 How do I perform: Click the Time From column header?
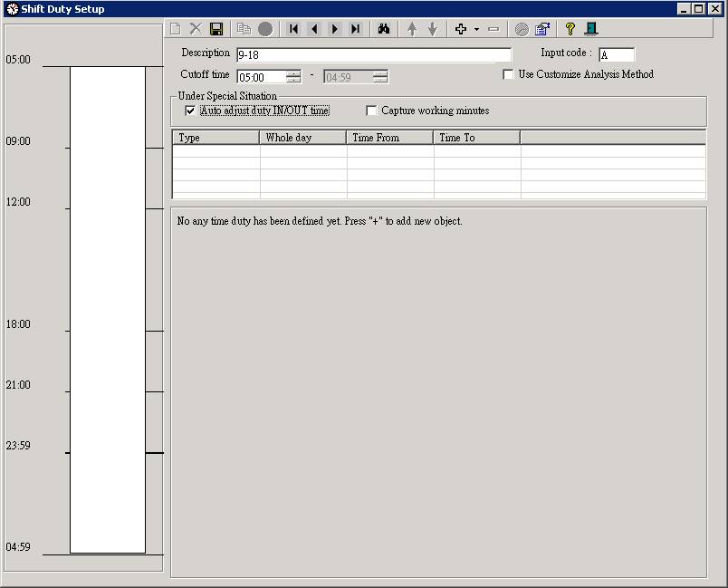click(x=390, y=138)
